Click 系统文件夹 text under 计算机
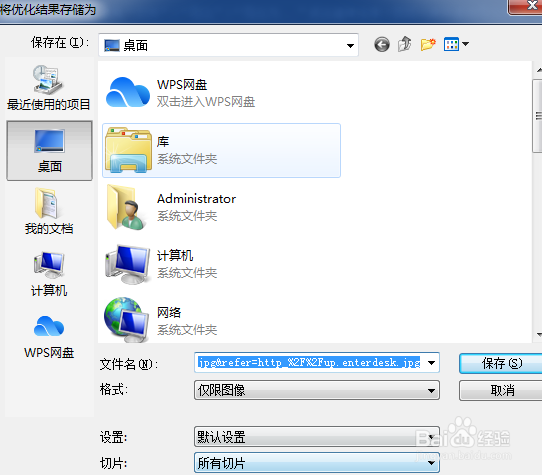The width and height of the screenshot is (542, 475). (187, 273)
